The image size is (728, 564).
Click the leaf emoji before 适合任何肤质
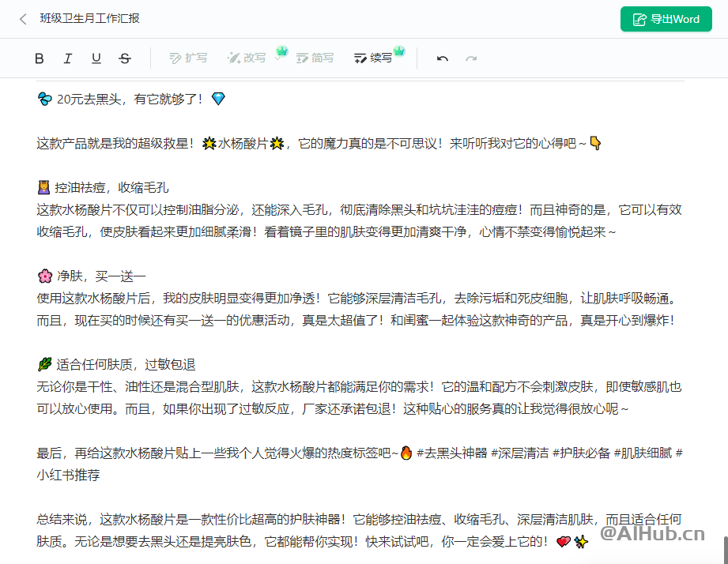pyautogui.click(x=44, y=365)
